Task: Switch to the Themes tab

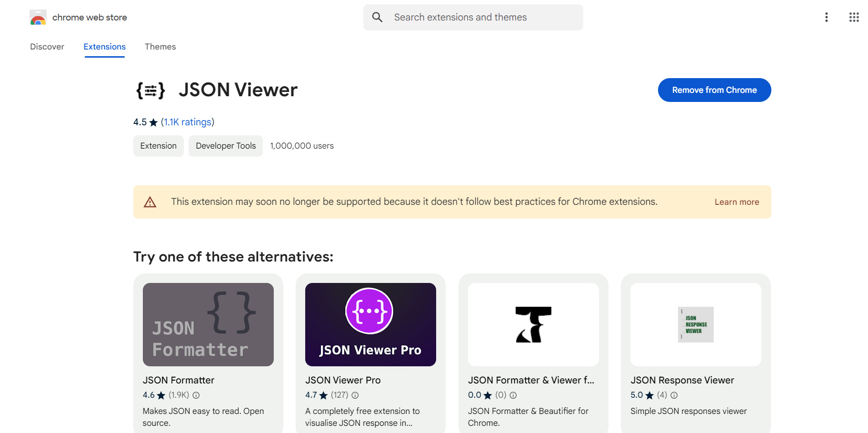Action: pos(160,47)
